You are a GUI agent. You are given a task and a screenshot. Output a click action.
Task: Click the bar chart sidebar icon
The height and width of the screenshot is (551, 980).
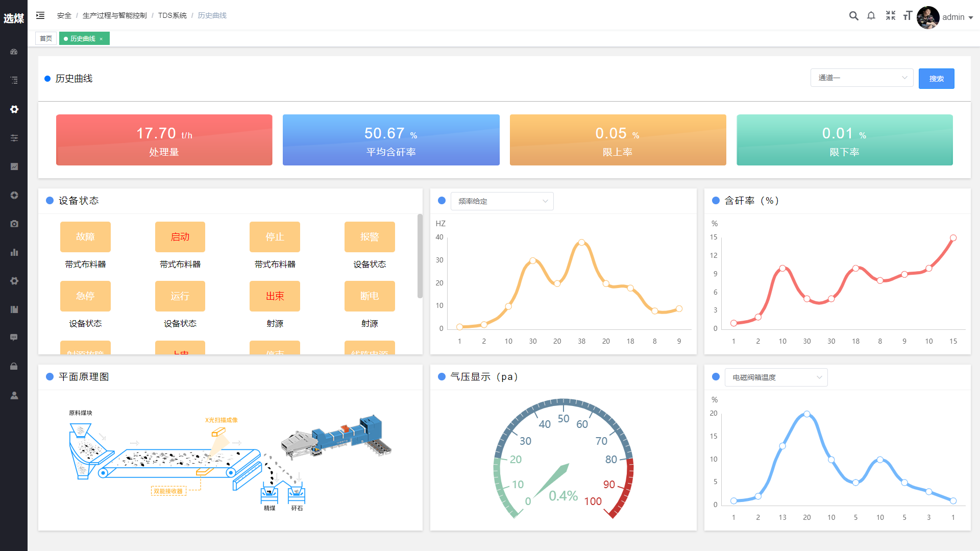point(14,252)
